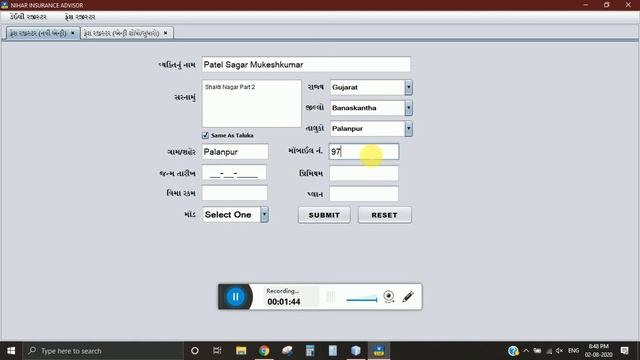Expand the Banaskantha district dropdown
640x360 pixels.
point(408,108)
